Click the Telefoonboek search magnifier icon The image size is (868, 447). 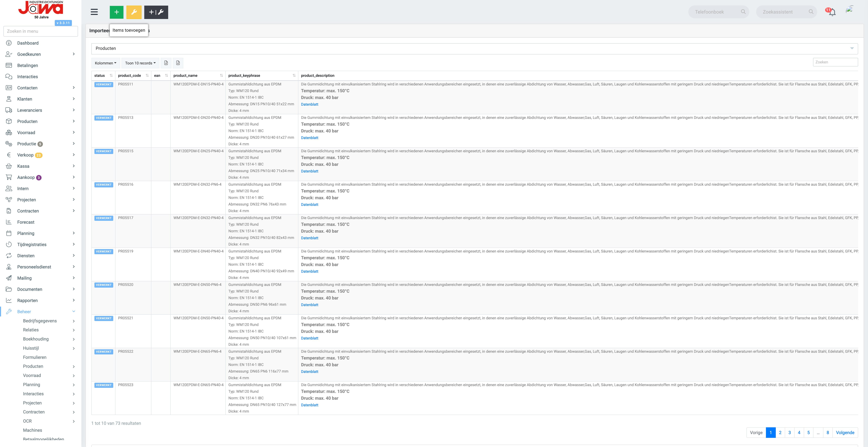click(743, 12)
